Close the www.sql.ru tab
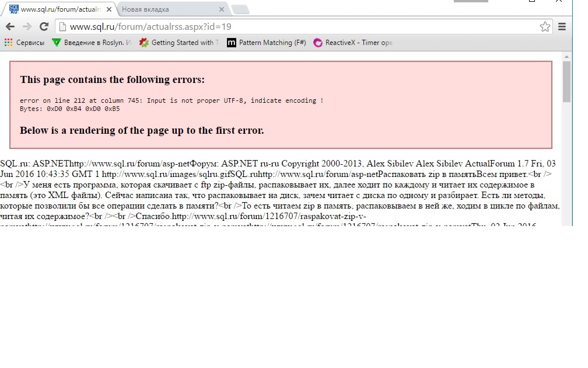The width and height of the screenshot is (588, 368). [x=108, y=9]
